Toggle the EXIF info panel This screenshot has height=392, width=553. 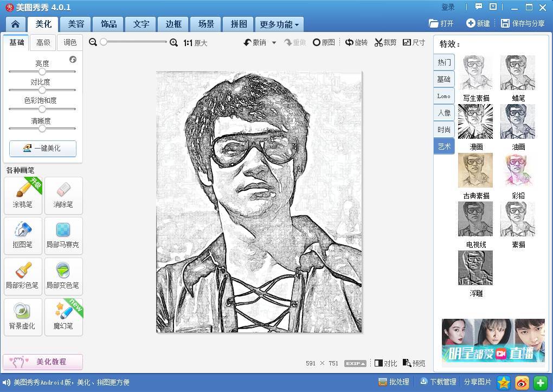point(355,363)
